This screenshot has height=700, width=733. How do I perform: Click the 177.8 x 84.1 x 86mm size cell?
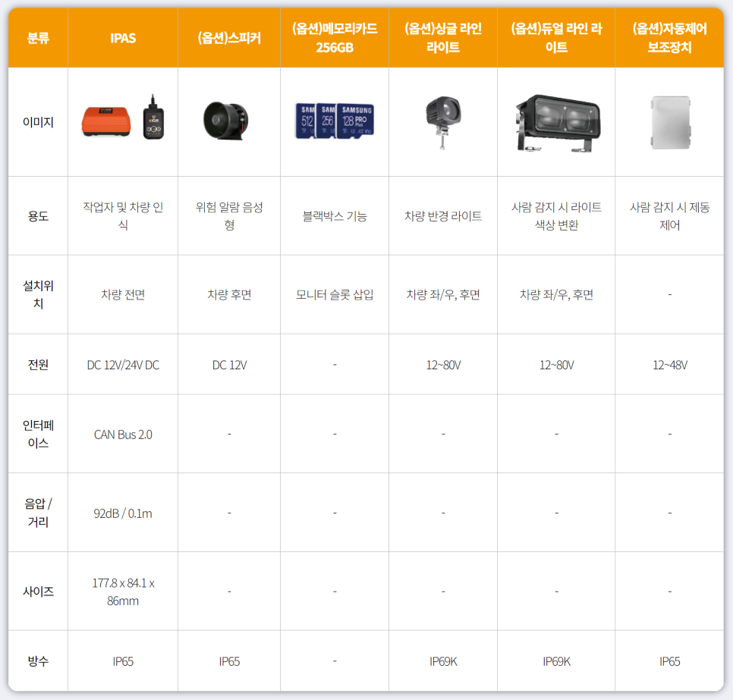[x=123, y=592]
